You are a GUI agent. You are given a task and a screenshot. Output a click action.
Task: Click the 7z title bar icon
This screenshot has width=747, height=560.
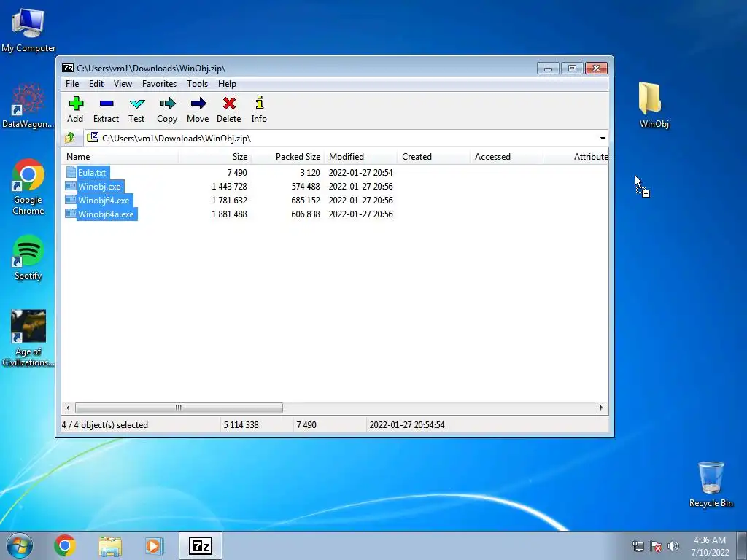coord(68,68)
